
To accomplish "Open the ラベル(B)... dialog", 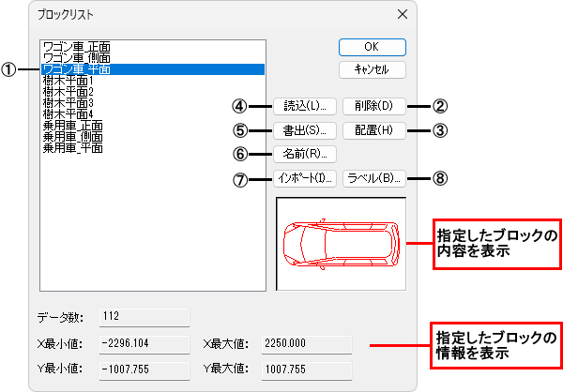I will click(x=374, y=178).
